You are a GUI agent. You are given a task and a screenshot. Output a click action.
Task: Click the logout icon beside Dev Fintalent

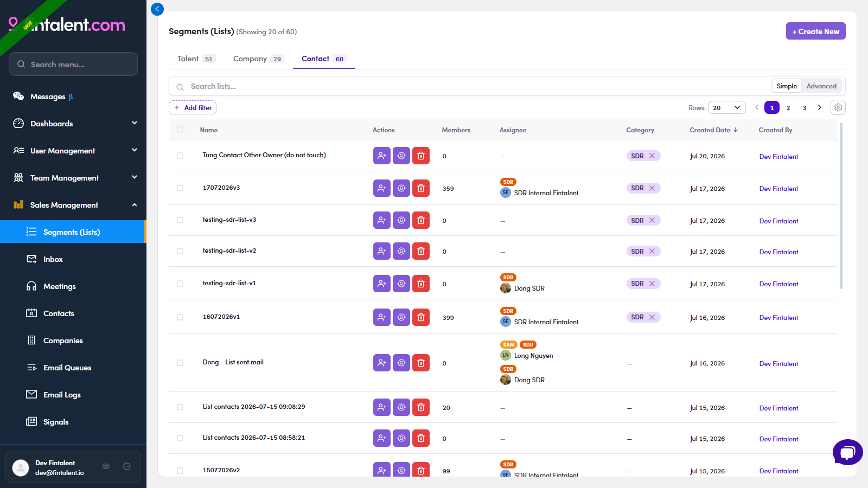[127, 466]
